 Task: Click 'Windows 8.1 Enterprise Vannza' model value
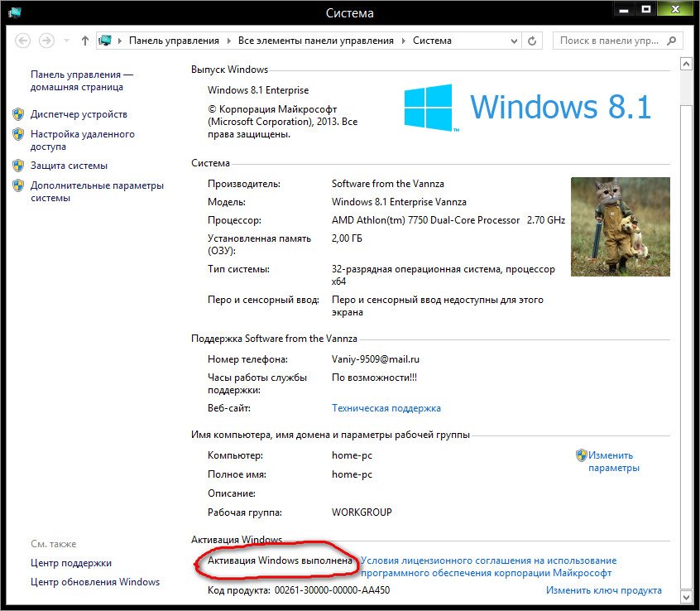tap(399, 202)
